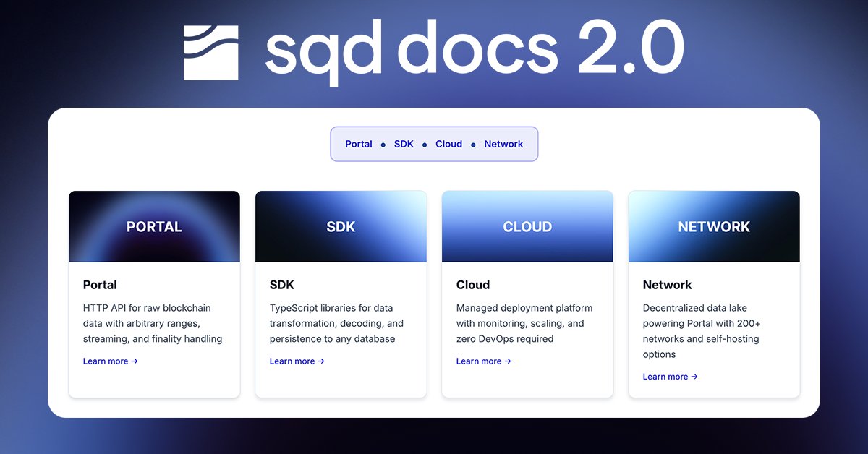This screenshot has height=454, width=868.
Task: Click the 'Managed deployment platform' description
Action: coord(525,323)
